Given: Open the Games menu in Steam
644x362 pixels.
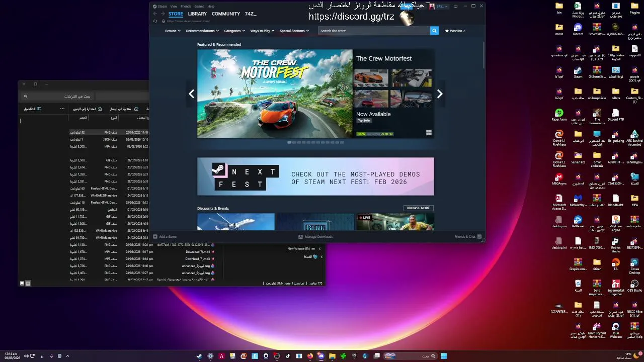Looking at the screenshot, I should 199,7.
